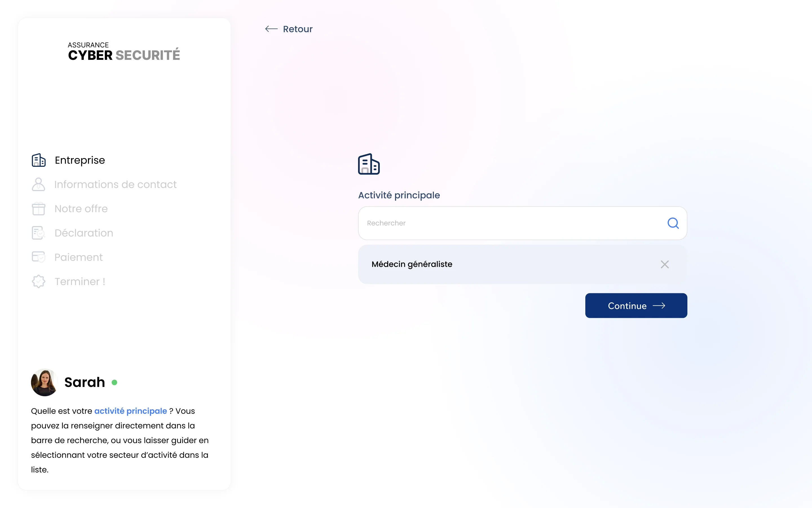The height and width of the screenshot is (508, 812).
Task: Click the gift box icon for Notre offre
Action: coord(39,209)
